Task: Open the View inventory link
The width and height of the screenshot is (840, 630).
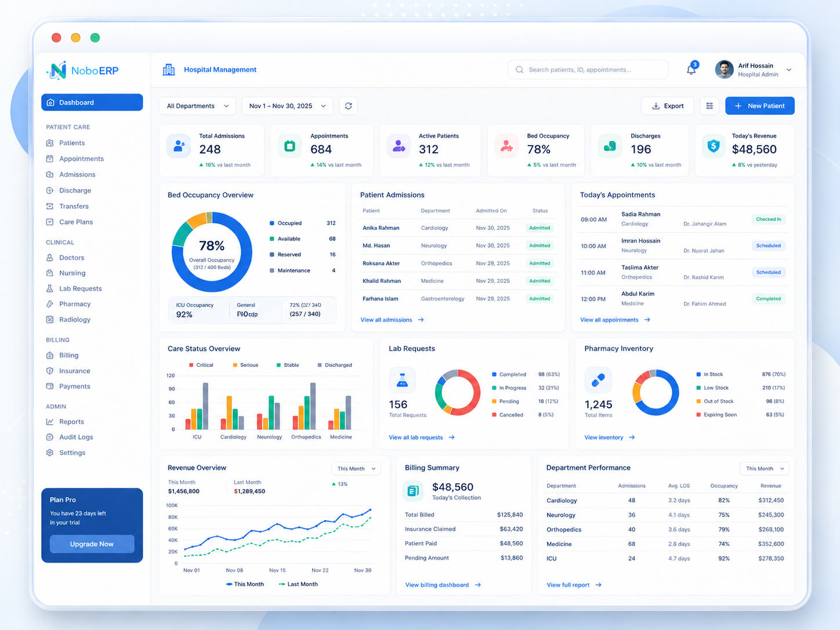Action: (x=609, y=437)
